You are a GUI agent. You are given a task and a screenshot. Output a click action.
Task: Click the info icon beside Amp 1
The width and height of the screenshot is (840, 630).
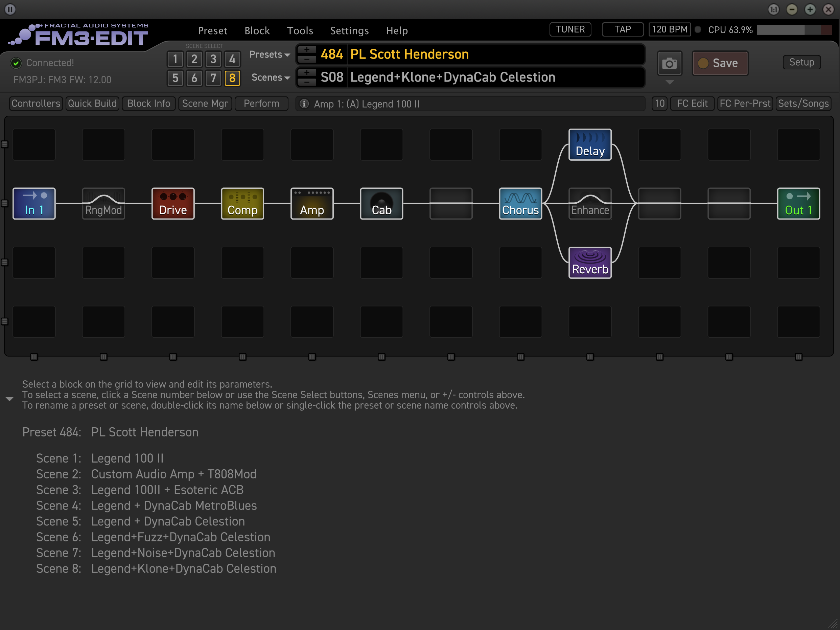(x=304, y=104)
